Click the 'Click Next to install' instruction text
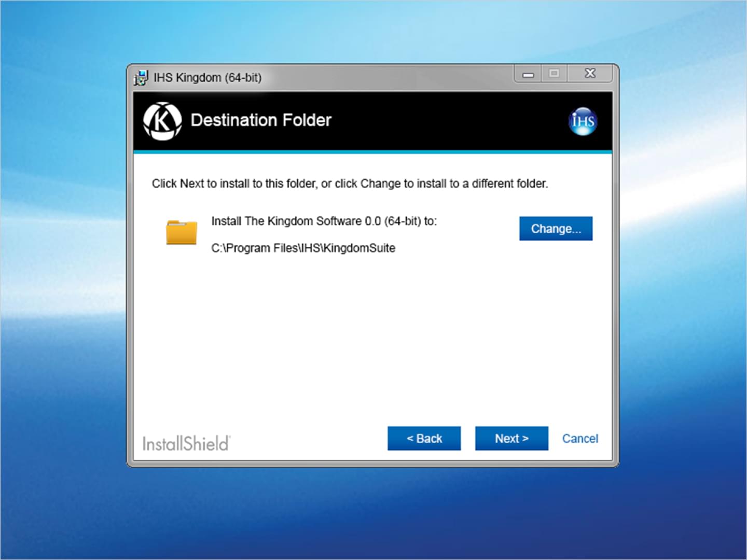Screen dimensions: 747x560 [350, 184]
